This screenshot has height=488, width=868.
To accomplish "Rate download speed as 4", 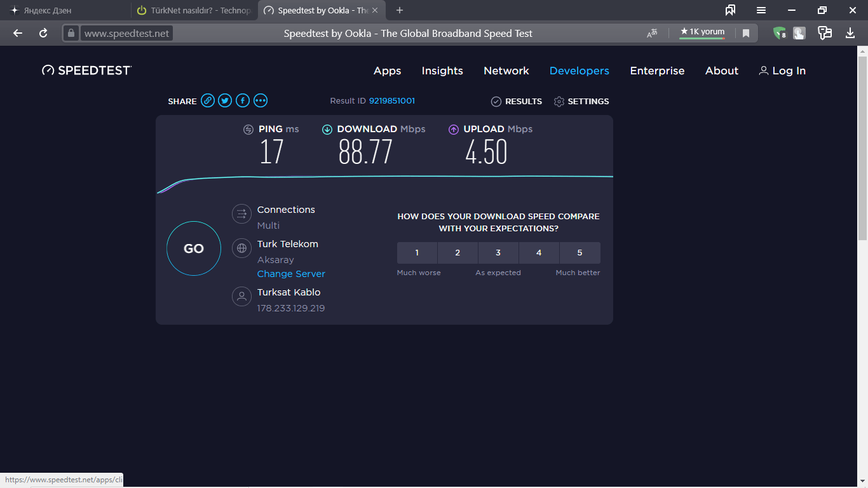I will coord(539,253).
